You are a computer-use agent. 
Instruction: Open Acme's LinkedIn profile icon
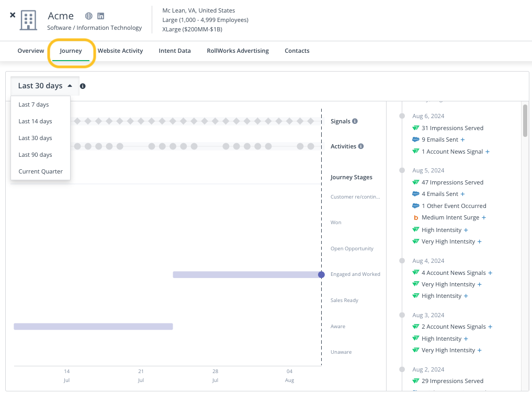point(101,16)
